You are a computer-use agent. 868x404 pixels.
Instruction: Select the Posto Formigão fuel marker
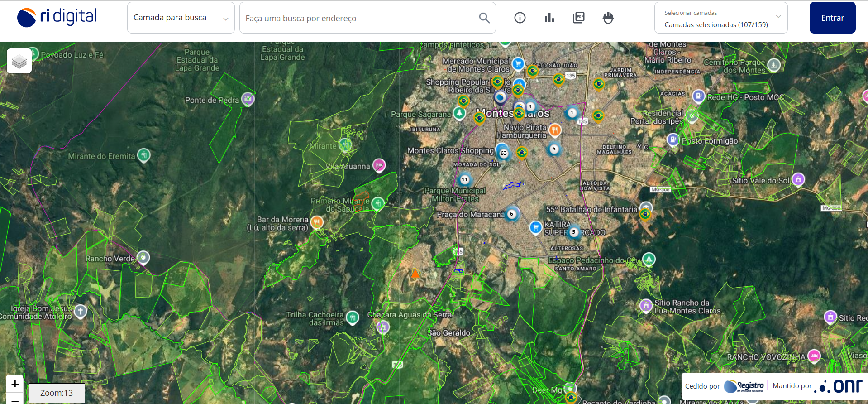673,139
